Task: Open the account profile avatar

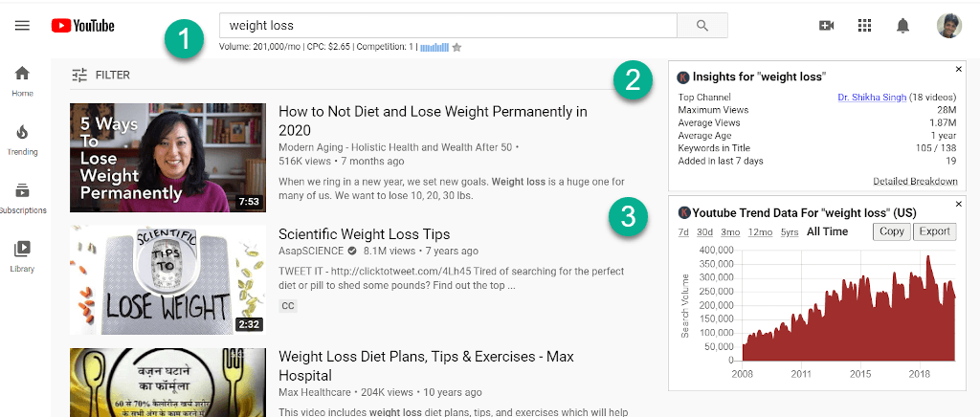Action: 948,26
